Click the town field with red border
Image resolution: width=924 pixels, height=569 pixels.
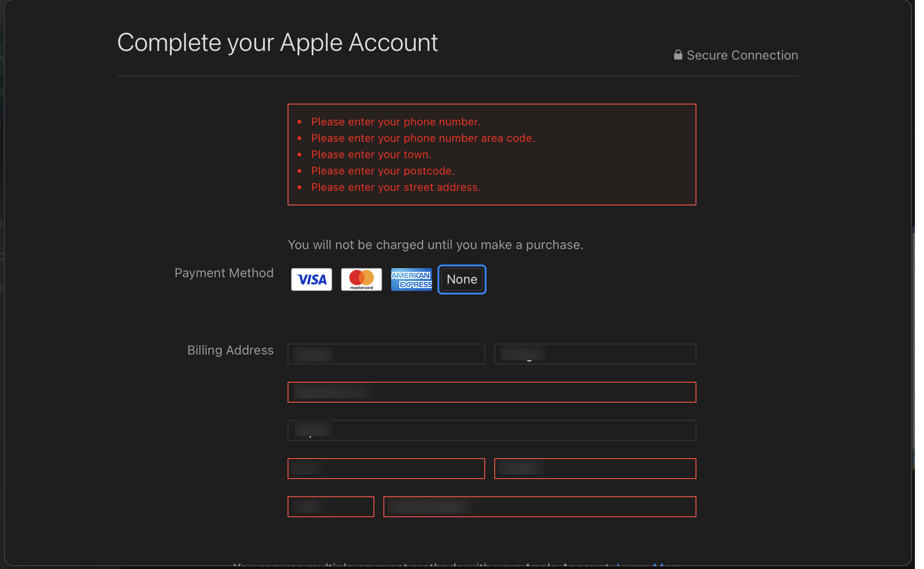[x=386, y=468]
